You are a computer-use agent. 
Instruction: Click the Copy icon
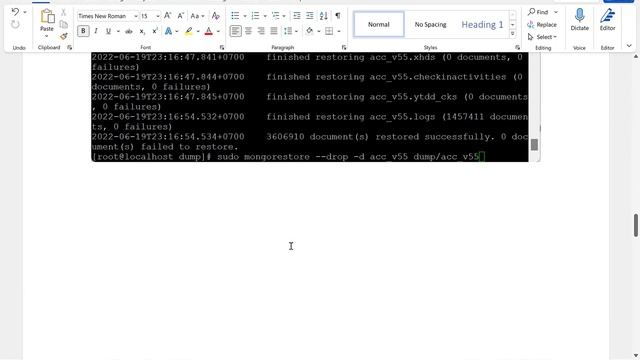(x=64, y=24)
